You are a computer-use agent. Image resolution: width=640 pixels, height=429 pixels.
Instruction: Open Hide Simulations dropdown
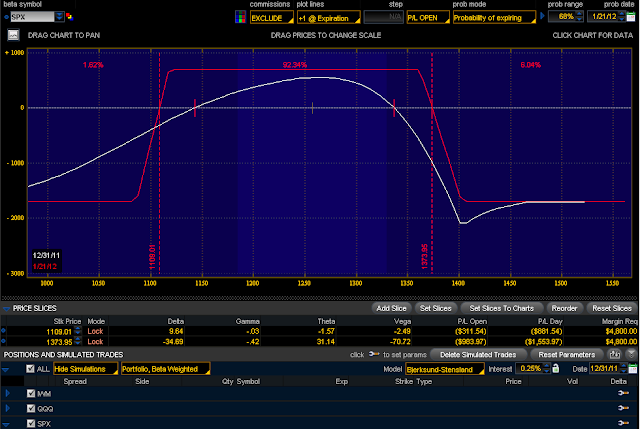pyautogui.click(x=85, y=369)
